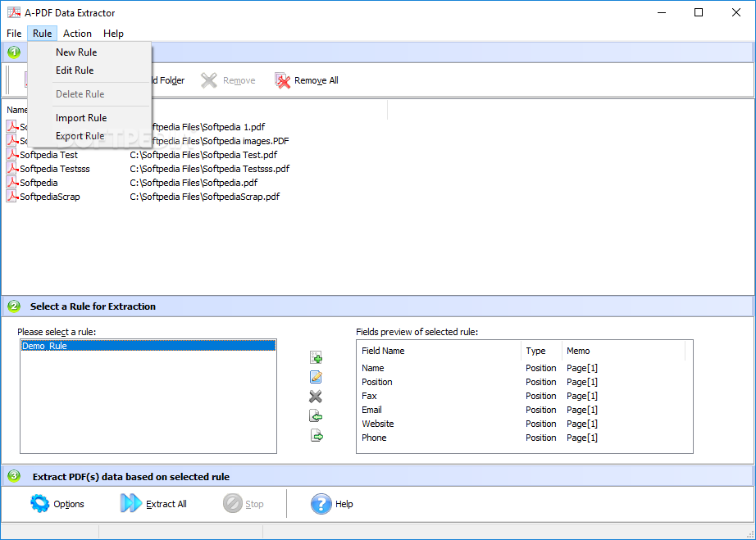Click the export rule icon
The image size is (756, 540).
tap(317, 435)
